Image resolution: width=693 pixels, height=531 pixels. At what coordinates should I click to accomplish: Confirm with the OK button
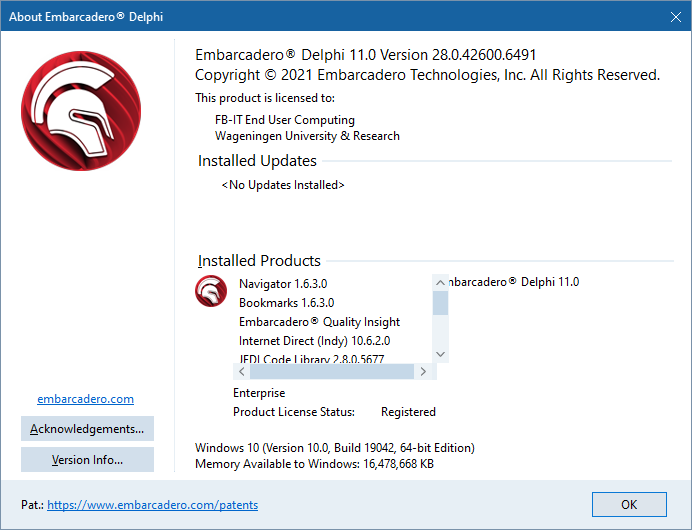click(x=629, y=504)
